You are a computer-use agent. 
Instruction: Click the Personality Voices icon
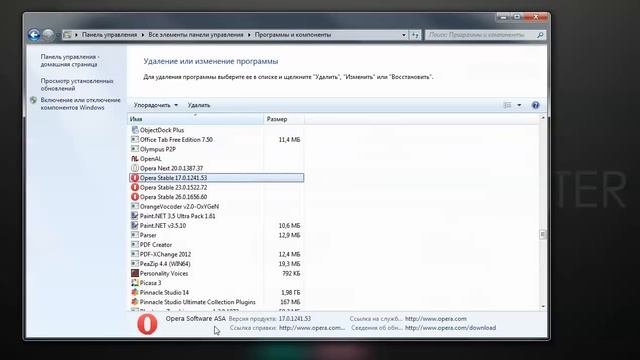[x=135, y=273]
